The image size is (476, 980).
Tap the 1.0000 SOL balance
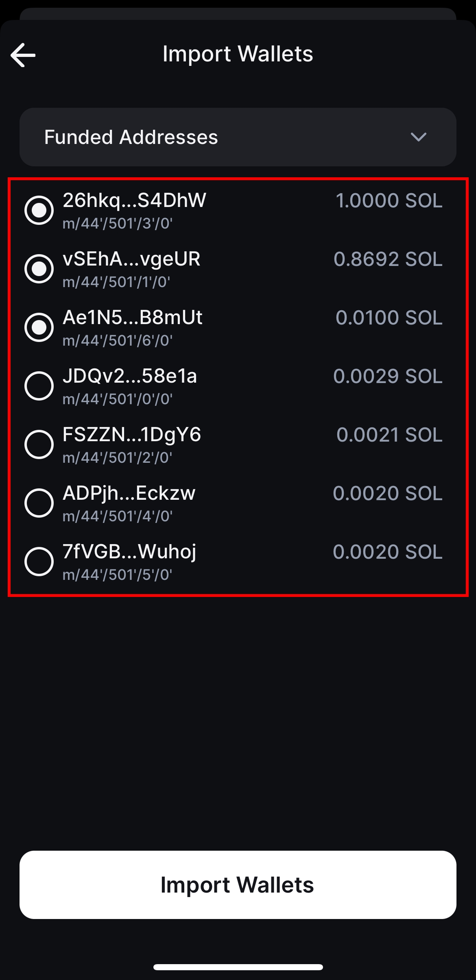(389, 201)
